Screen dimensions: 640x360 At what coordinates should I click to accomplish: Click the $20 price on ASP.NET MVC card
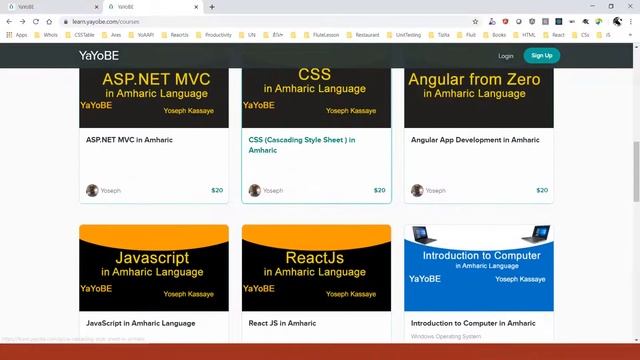click(x=217, y=190)
